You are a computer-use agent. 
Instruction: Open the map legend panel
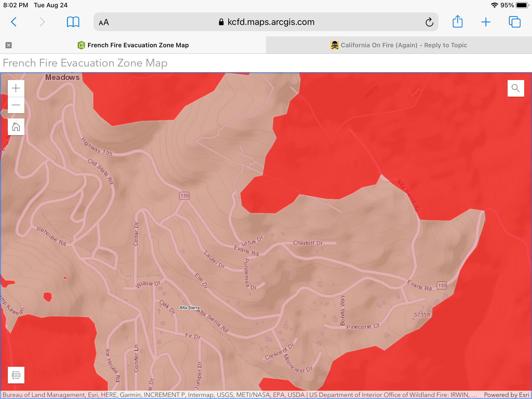(16, 375)
